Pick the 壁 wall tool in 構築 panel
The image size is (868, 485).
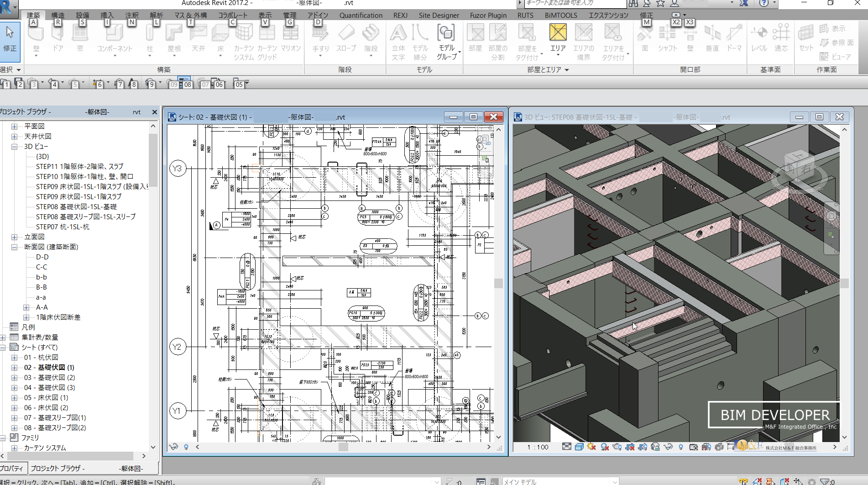point(36,41)
